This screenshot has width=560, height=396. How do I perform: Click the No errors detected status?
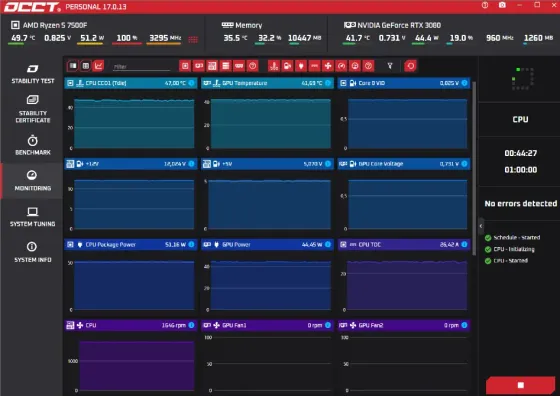[521, 204]
